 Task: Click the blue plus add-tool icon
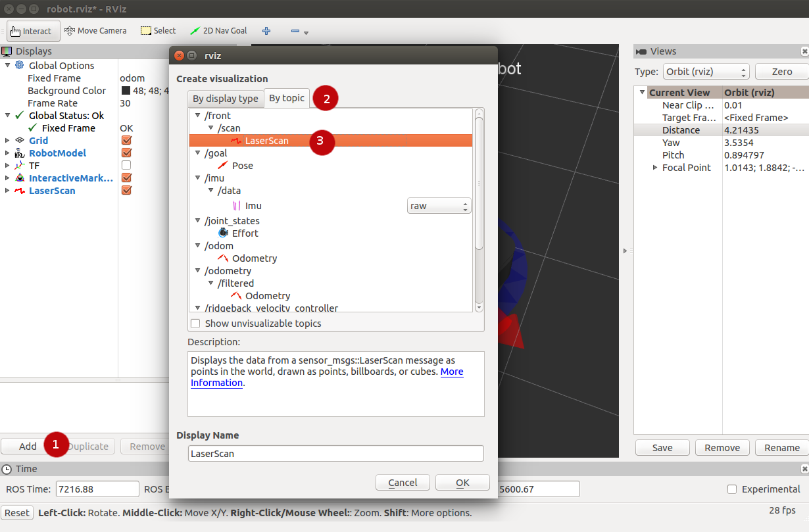[x=266, y=31]
